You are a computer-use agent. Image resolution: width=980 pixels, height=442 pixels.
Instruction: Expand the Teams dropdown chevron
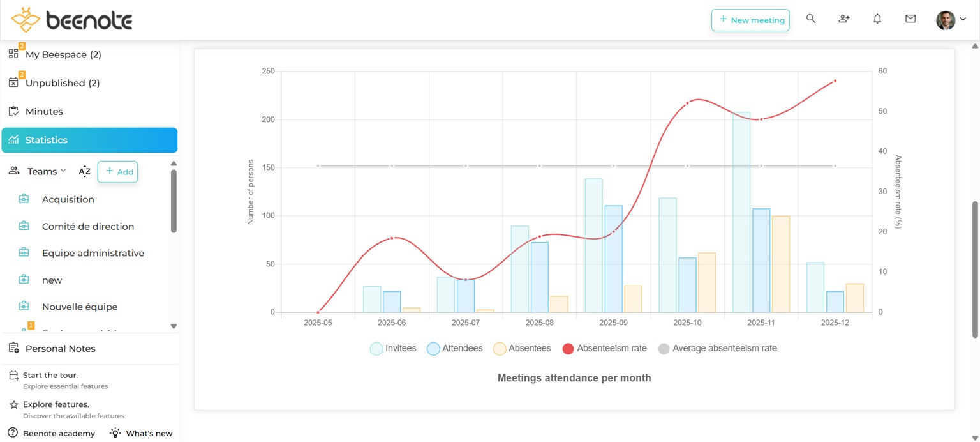coord(64,171)
